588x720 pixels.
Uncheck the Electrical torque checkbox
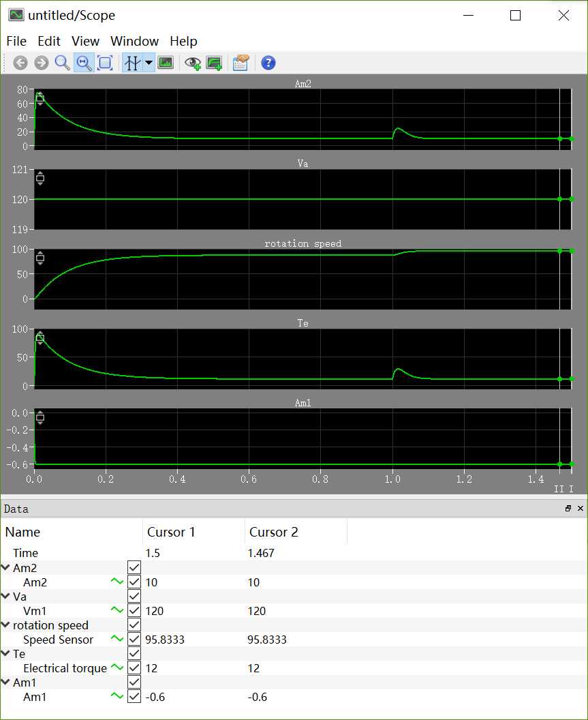click(x=134, y=668)
